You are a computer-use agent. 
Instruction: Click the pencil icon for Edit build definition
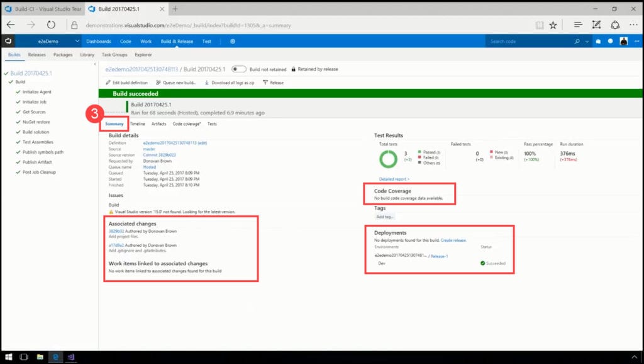pos(108,82)
